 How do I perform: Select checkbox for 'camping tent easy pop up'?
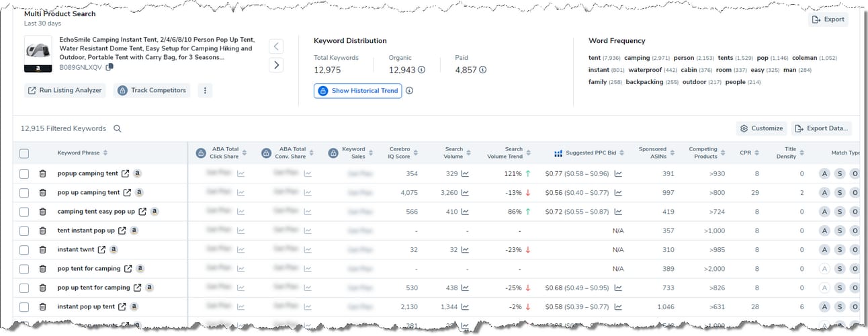pyautogui.click(x=24, y=212)
